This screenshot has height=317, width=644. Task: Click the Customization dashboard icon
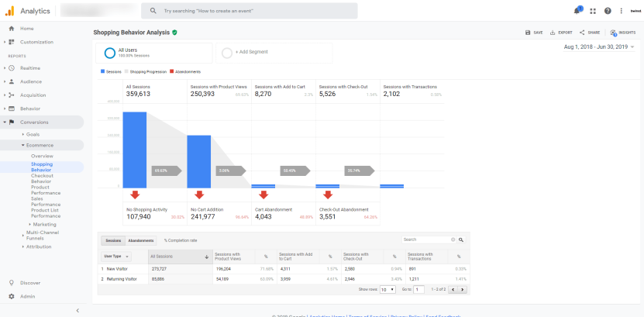[12, 42]
